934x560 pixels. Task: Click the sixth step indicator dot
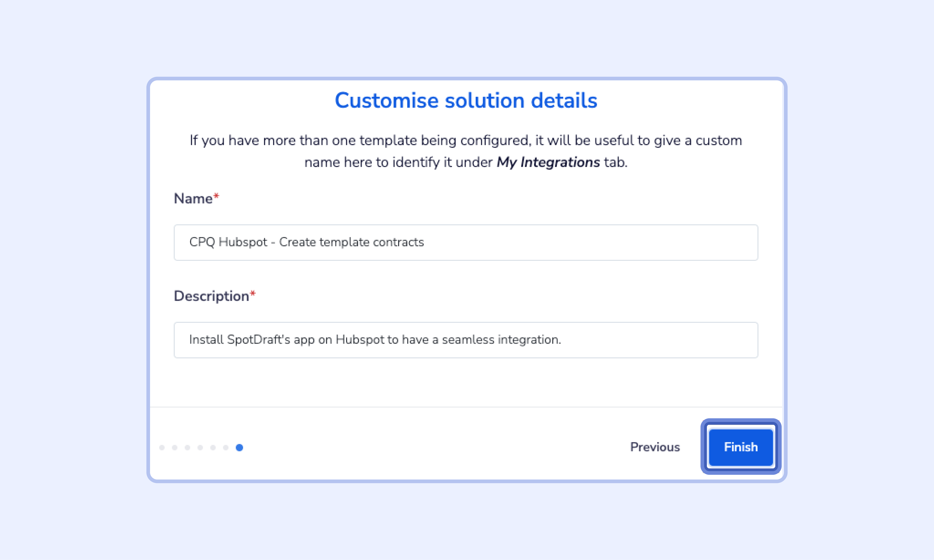pos(226,447)
